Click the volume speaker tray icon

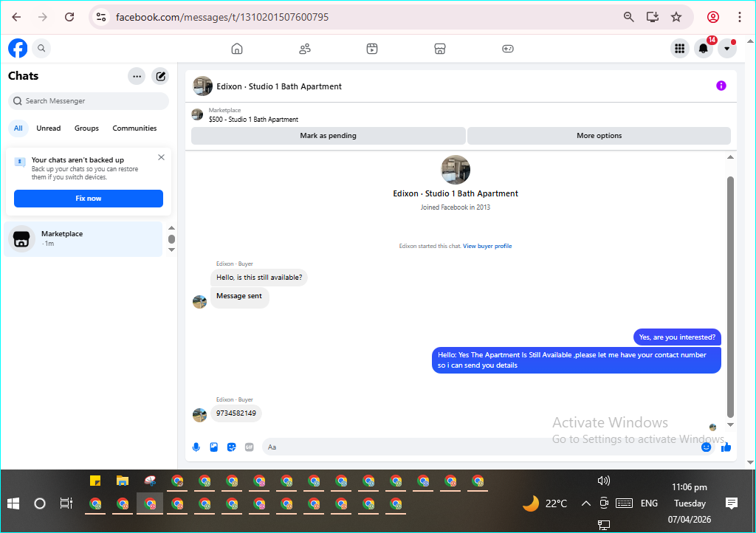coord(604,481)
